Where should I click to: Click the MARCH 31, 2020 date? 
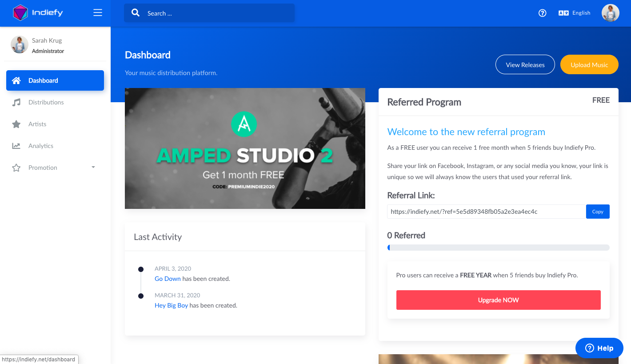pyautogui.click(x=177, y=295)
